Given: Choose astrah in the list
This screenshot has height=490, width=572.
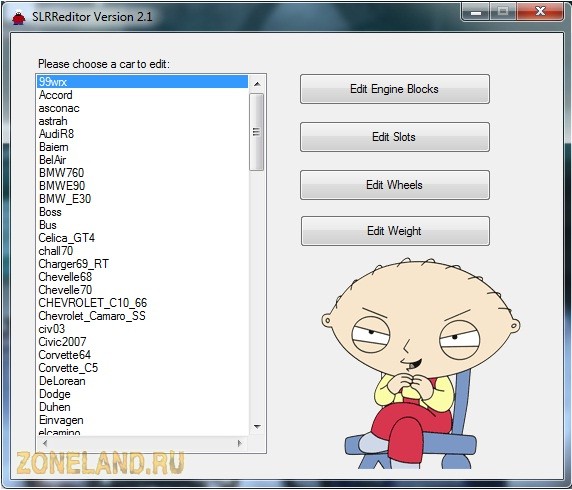Looking at the screenshot, I should click(142, 121).
